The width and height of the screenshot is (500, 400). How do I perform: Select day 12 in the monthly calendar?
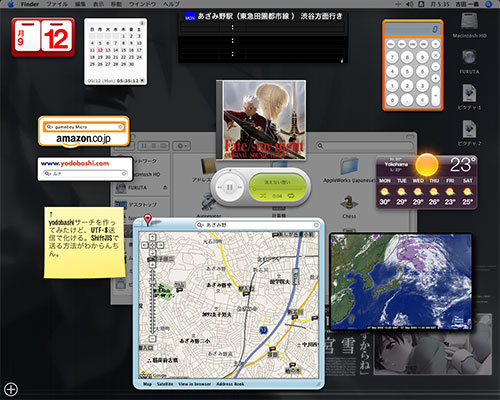pos(100,50)
